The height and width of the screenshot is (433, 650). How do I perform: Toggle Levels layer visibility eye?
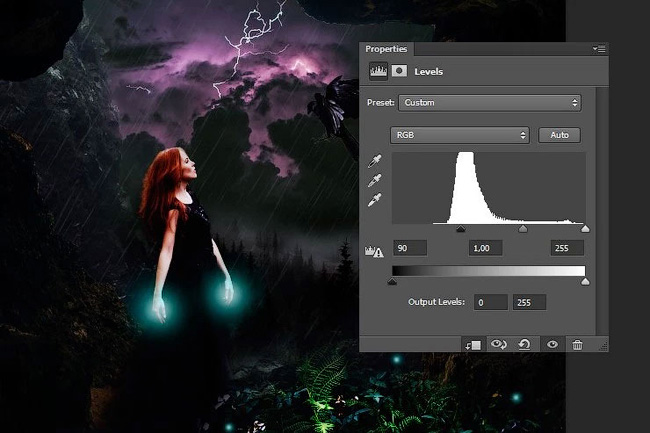click(552, 344)
